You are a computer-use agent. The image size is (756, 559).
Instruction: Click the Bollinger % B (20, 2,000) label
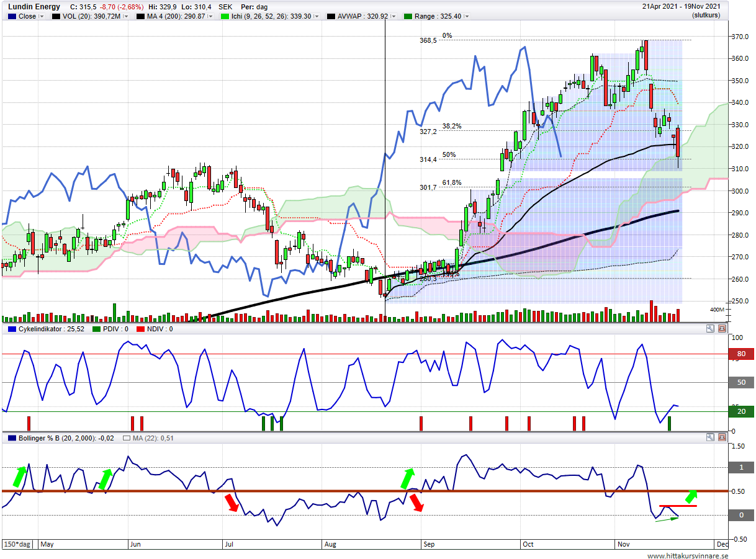coord(66,438)
